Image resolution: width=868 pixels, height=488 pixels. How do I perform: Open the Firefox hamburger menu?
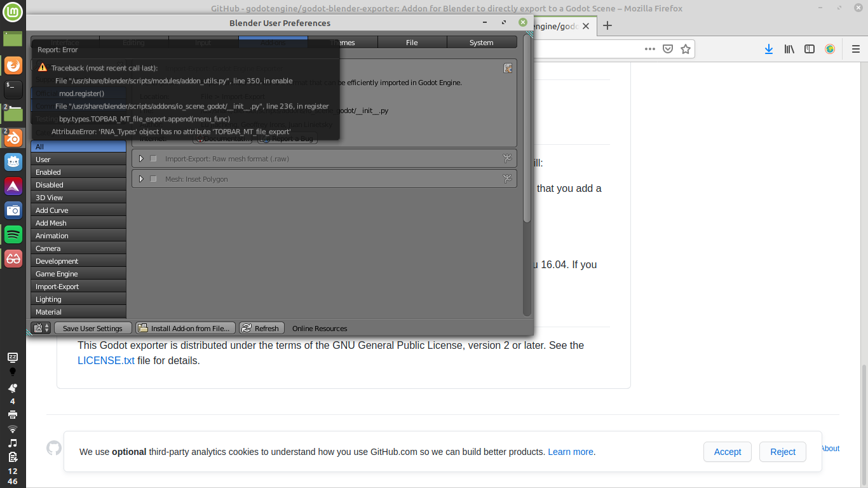tap(855, 49)
